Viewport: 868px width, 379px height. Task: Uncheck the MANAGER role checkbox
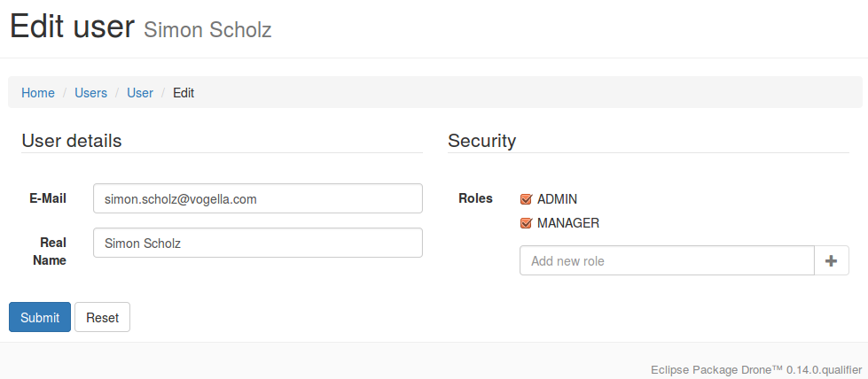(526, 223)
